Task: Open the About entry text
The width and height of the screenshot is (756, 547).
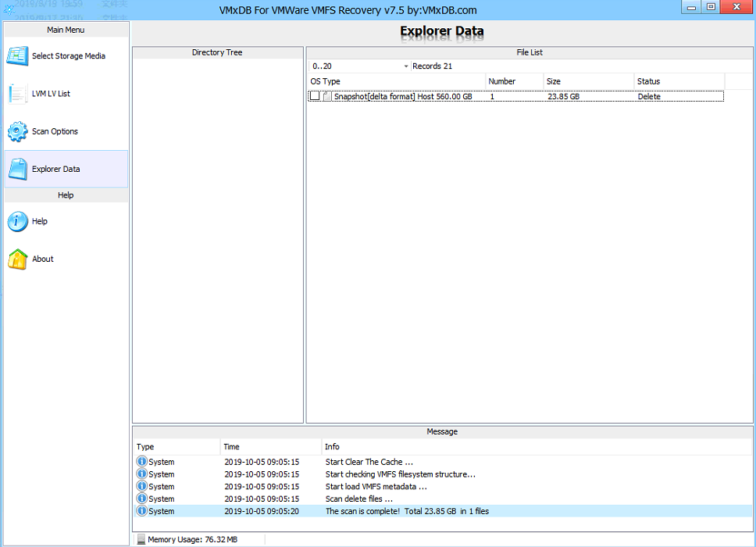Action: [43, 259]
